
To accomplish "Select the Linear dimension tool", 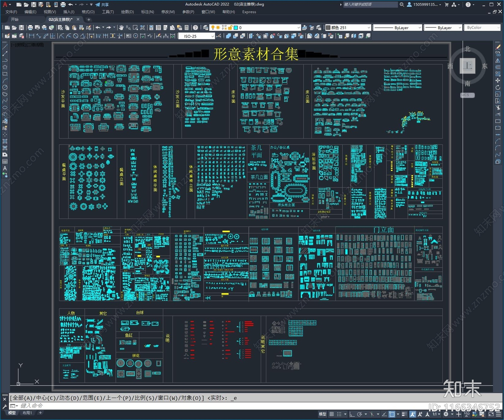I will pyautogui.click(x=31, y=36).
